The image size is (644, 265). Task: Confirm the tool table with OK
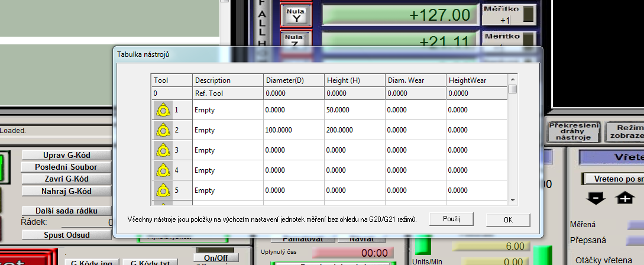point(508,219)
